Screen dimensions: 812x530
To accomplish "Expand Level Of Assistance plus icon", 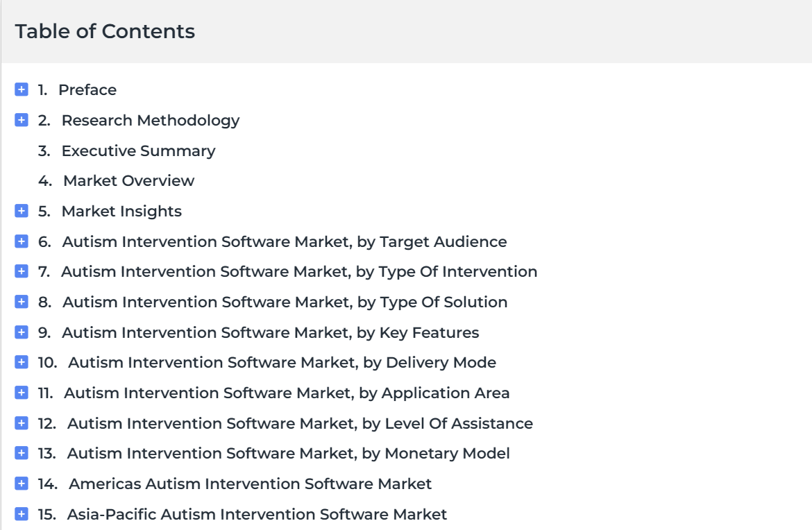I will pyautogui.click(x=22, y=423).
